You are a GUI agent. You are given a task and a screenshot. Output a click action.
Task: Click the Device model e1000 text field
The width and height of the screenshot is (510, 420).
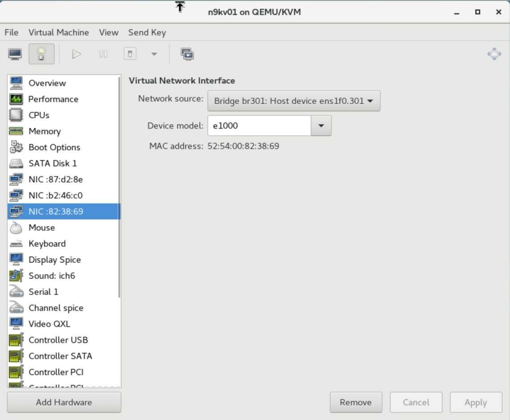coord(259,125)
